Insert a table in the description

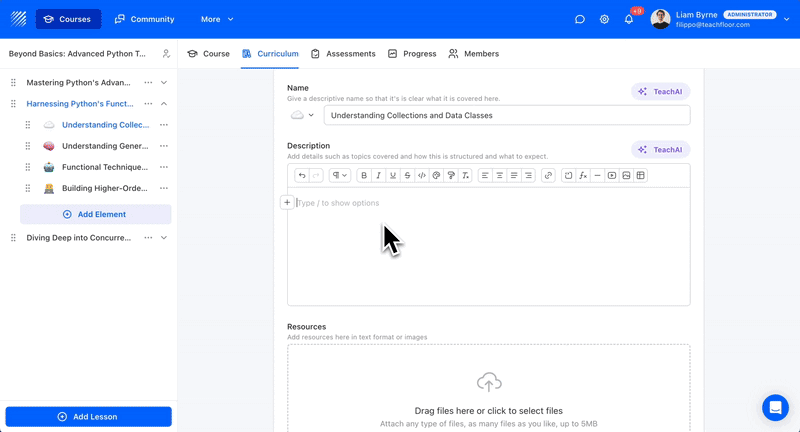[641, 176]
